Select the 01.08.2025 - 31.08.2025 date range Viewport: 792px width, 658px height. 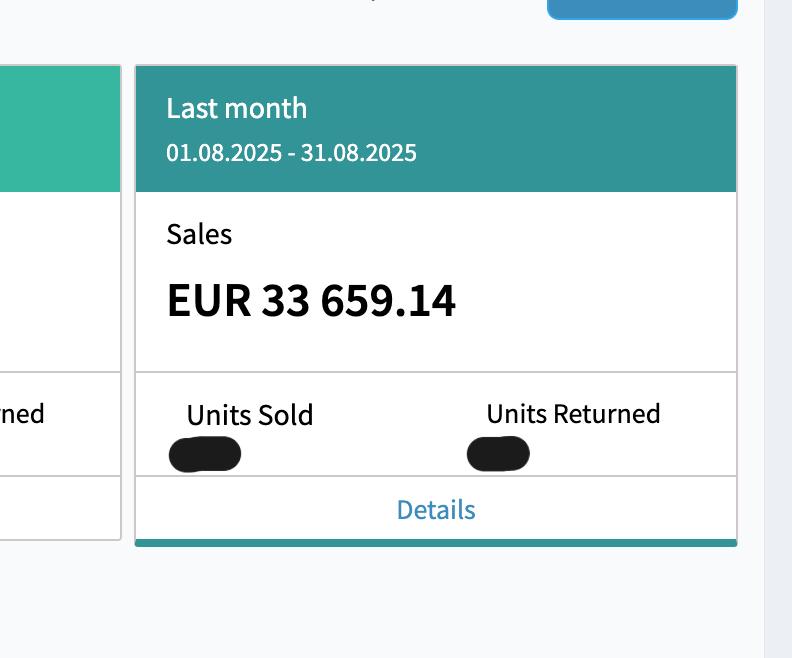[291, 153]
